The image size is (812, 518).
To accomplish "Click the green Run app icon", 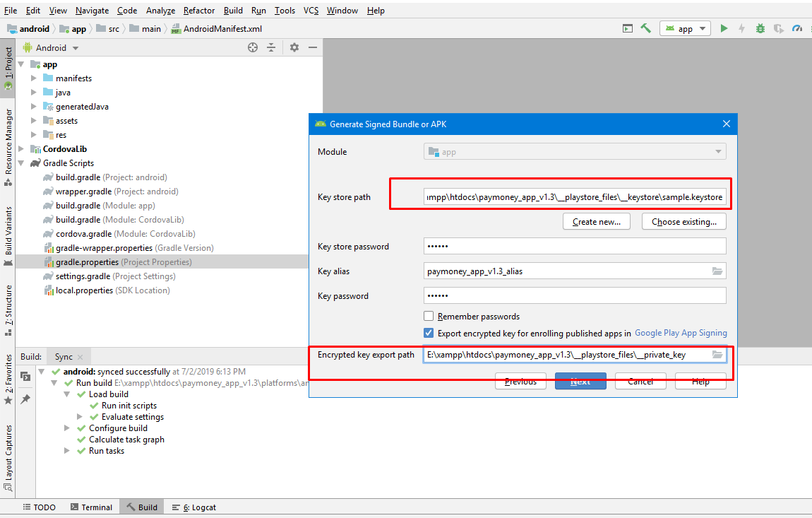I will click(x=724, y=29).
